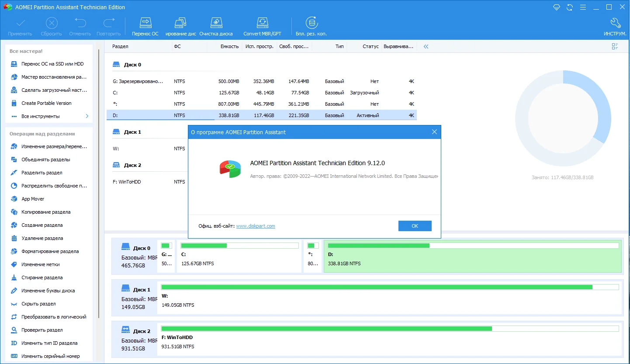
Task: Start the partition recovery wizard
Action: (49, 77)
